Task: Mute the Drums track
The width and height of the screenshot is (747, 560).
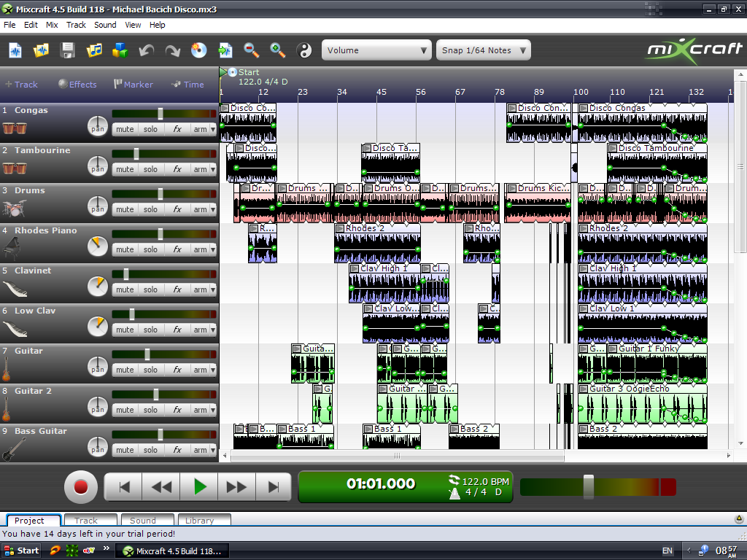Action: [x=125, y=209]
